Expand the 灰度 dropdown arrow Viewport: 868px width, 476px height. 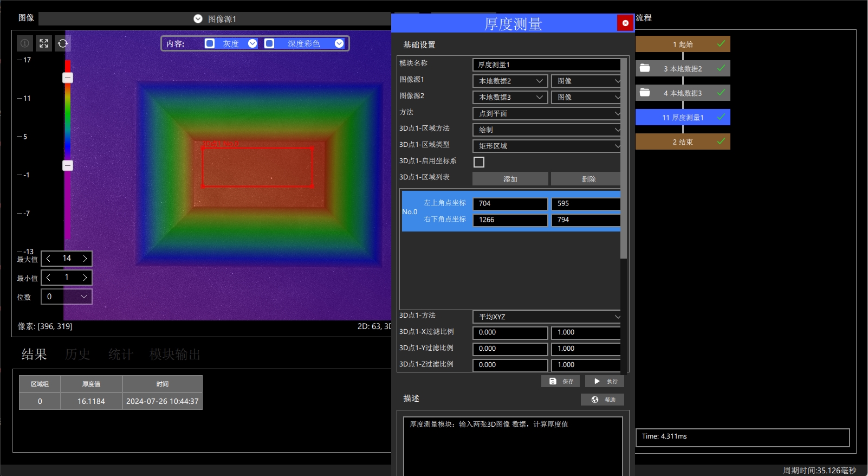pos(252,43)
